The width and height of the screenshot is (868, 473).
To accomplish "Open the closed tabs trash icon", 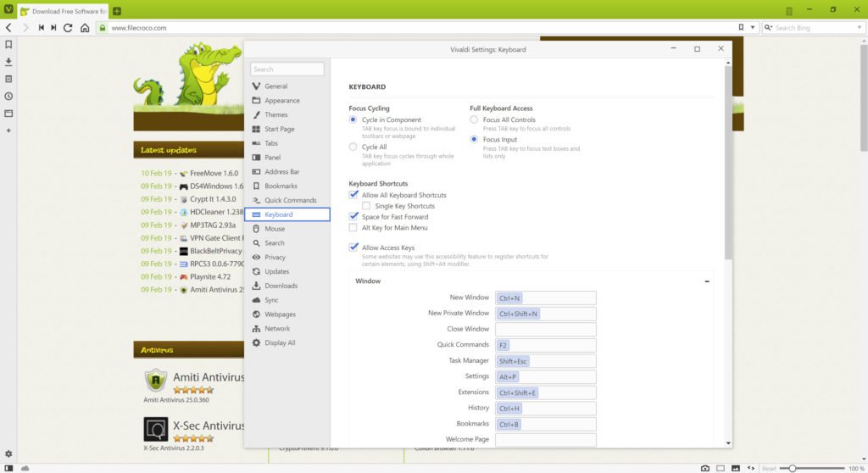I will 789,10.
